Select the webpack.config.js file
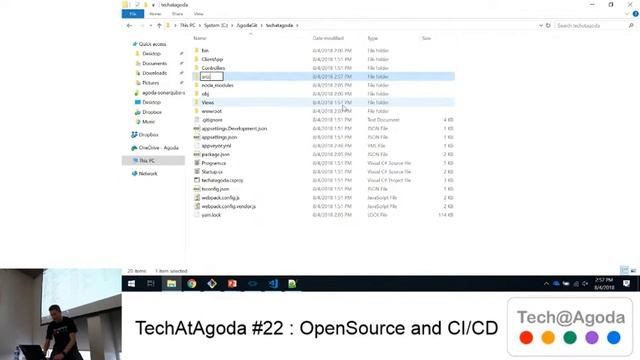 pos(220,198)
